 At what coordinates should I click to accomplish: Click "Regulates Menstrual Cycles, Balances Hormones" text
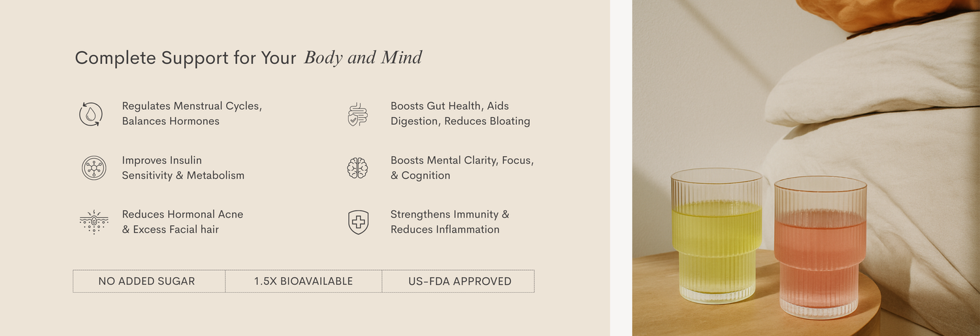pos(191,114)
